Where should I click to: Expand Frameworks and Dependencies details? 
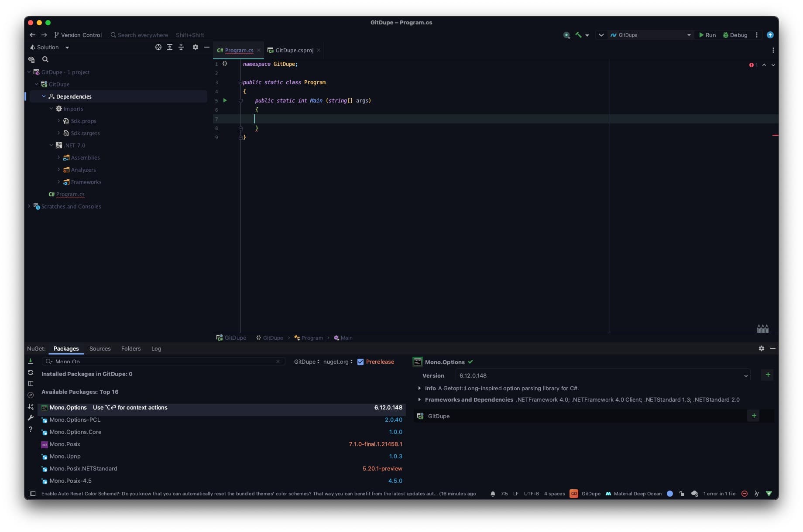point(419,399)
